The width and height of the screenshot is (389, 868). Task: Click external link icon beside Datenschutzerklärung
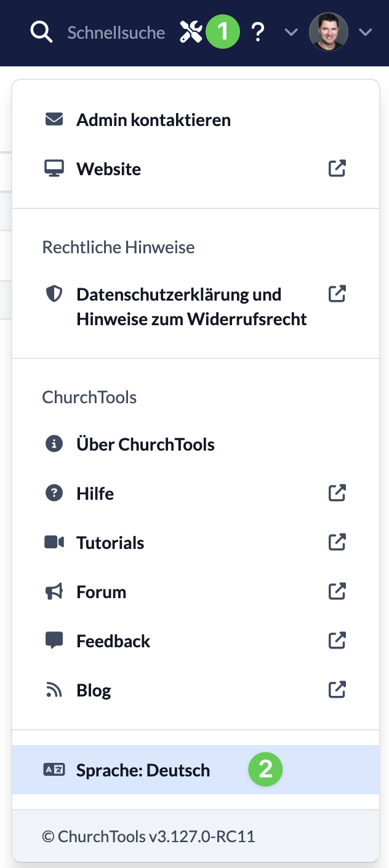337,294
